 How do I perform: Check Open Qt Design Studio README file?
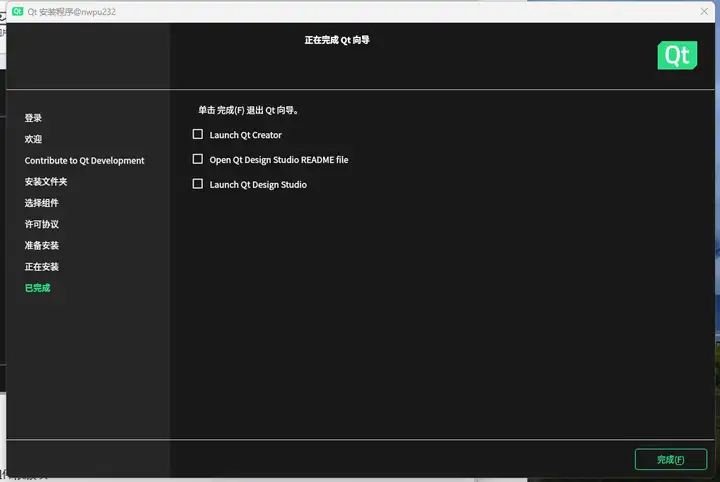(197, 159)
